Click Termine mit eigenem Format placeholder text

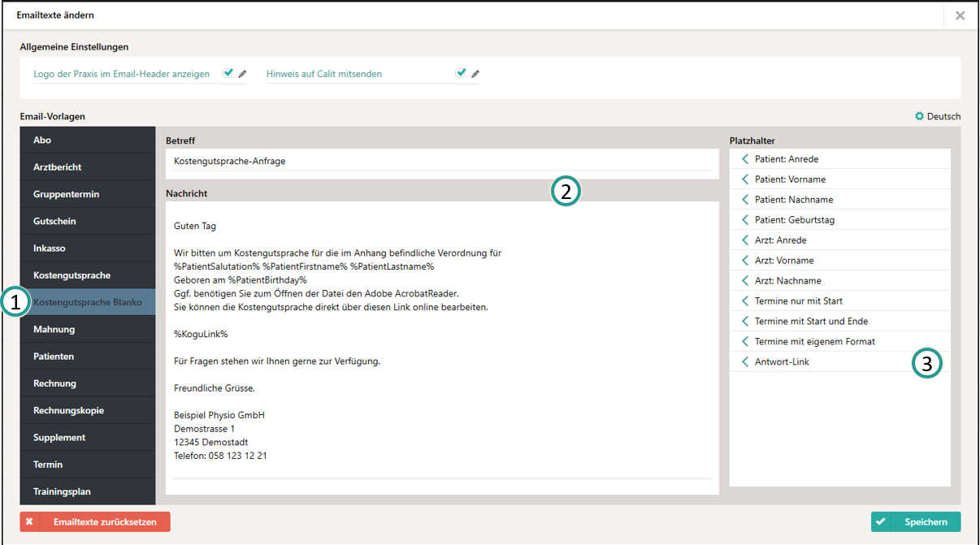tap(815, 342)
